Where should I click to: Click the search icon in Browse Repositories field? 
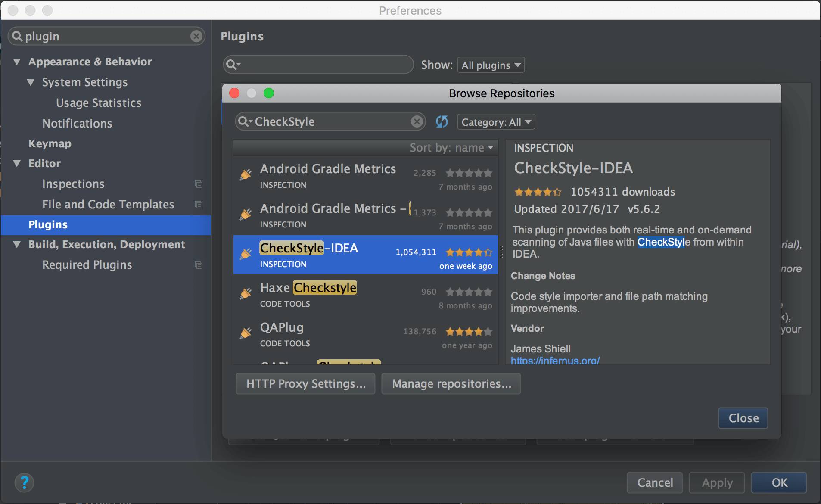[x=245, y=122]
